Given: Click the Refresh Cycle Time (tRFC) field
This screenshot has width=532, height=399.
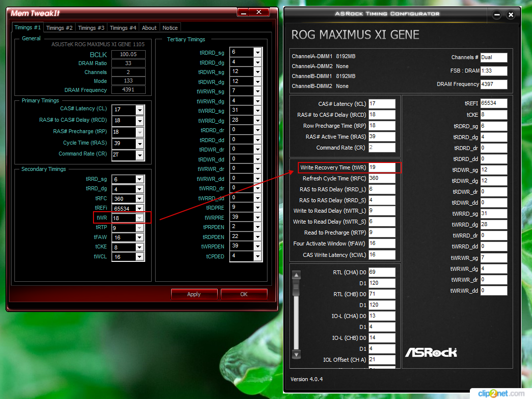Looking at the screenshot, I should (382, 178).
